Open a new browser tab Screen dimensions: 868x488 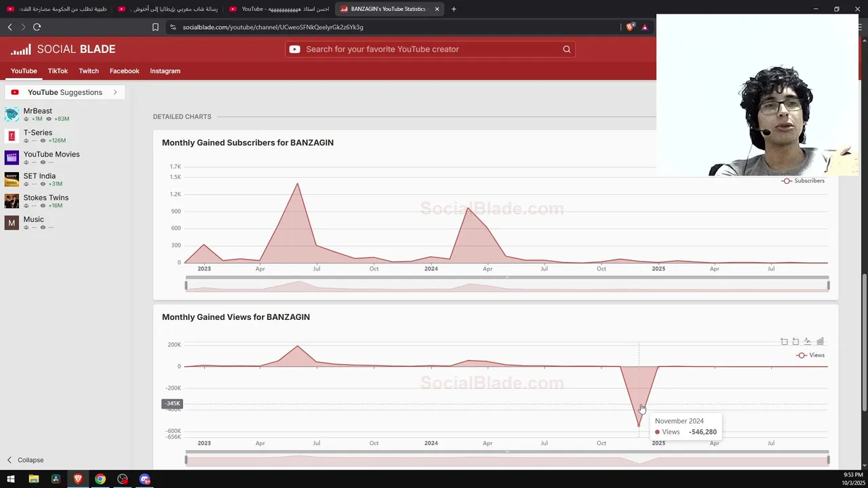pos(454,9)
